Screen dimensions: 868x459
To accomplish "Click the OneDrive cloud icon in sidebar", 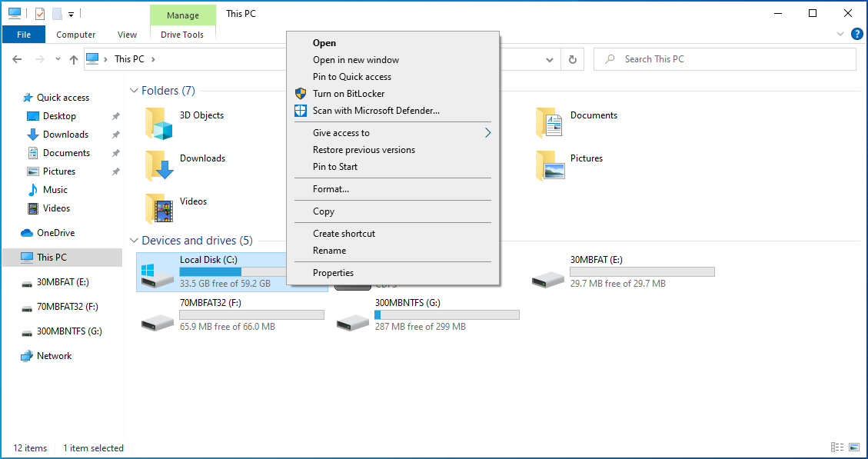I will pos(27,233).
